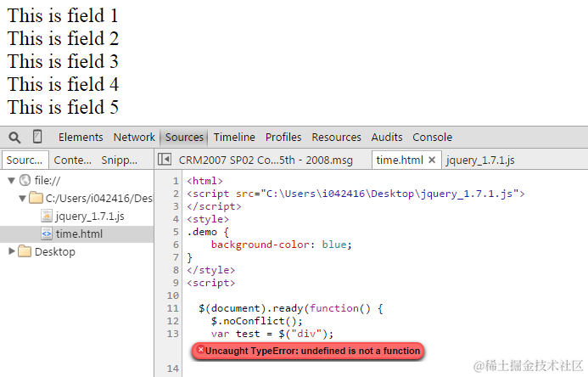Switch to Snippets sub-tab
The image size is (588, 377).
pyautogui.click(x=120, y=160)
